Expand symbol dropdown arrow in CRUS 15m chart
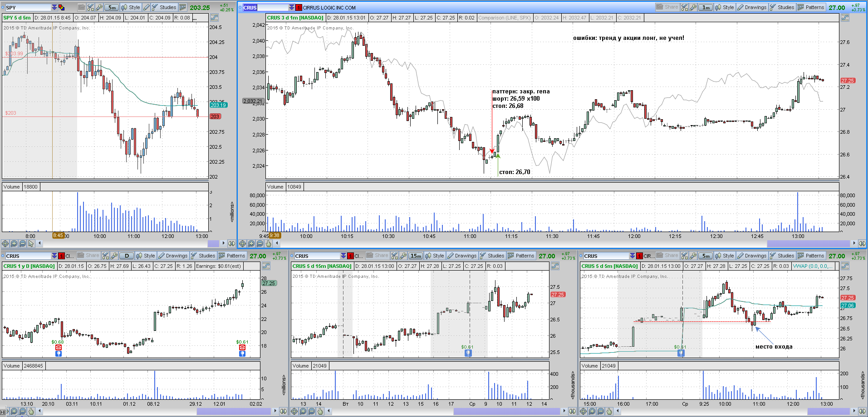This screenshot has height=417, width=868. click(343, 256)
